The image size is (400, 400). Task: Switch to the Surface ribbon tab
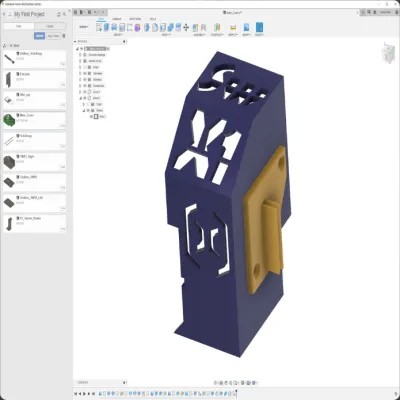coord(117,19)
